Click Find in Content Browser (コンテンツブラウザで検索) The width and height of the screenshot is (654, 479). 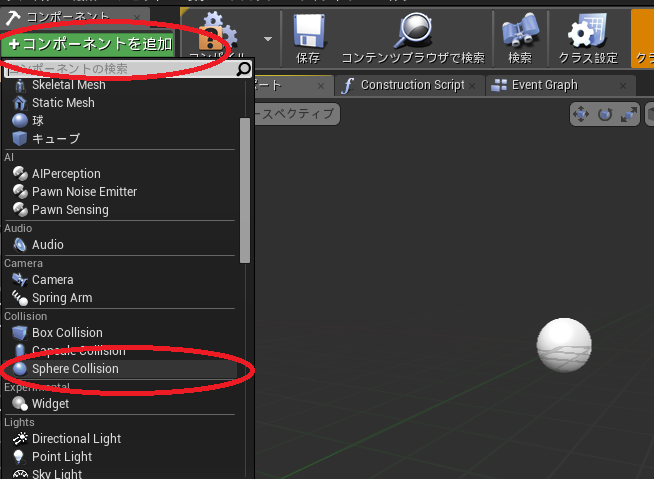click(413, 38)
